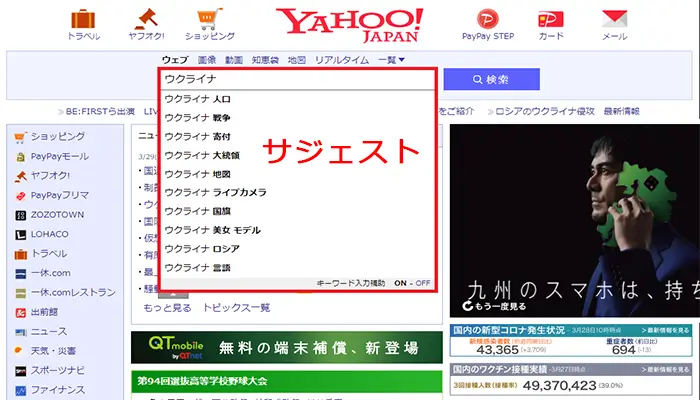
Task: Choose suggestion ウクライナ 人口
Action: click(x=297, y=99)
